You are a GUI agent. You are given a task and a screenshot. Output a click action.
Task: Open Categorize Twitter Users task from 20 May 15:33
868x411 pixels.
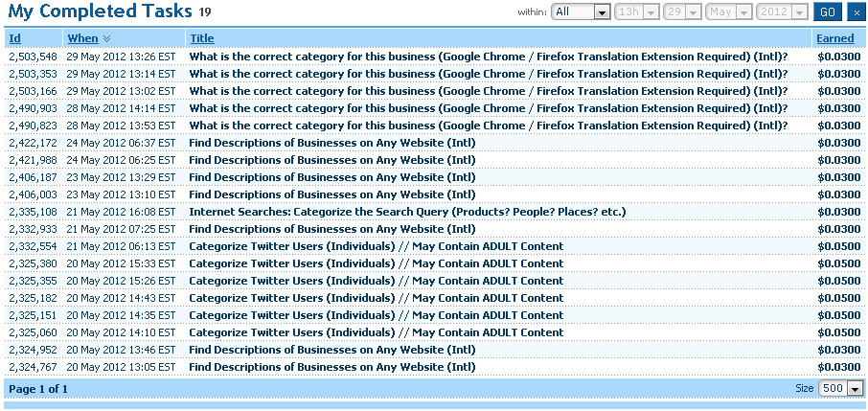point(377,263)
